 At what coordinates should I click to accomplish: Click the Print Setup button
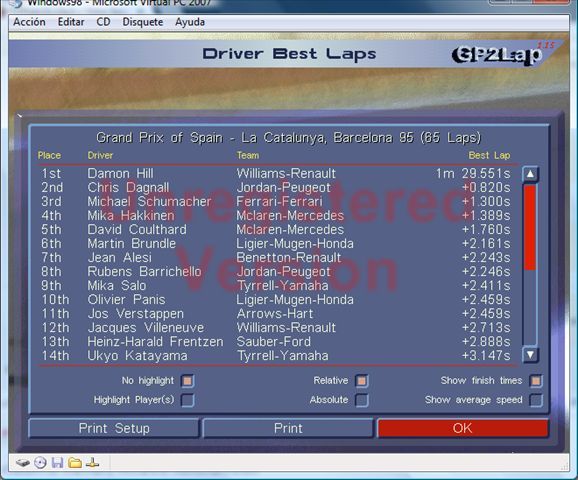(114, 428)
